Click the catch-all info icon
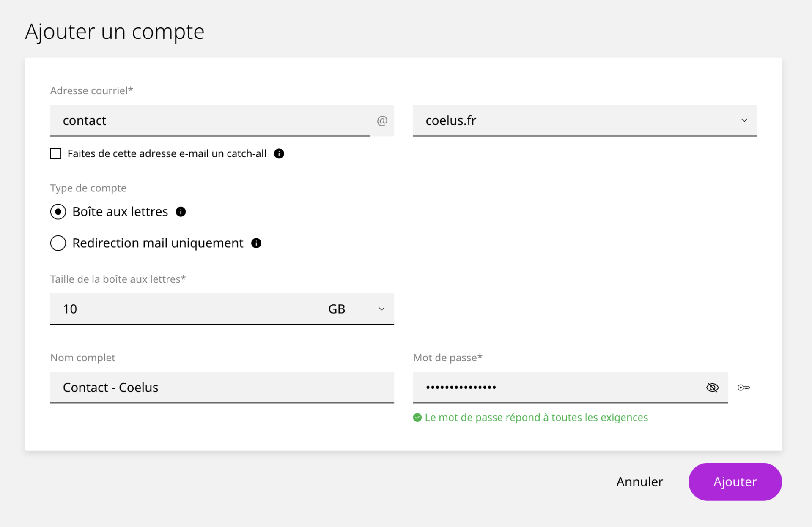This screenshot has width=812, height=527. tap(279, 153)
